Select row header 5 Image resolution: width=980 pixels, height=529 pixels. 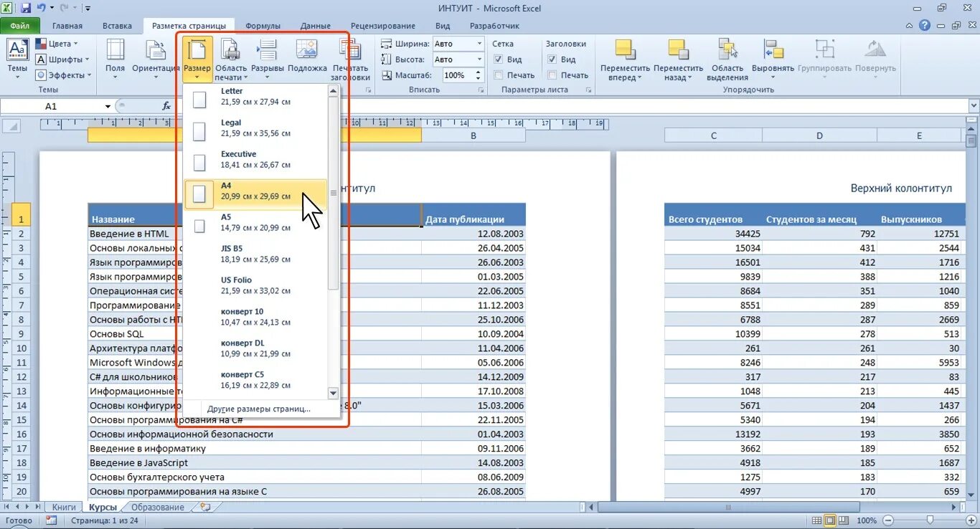point(21,277)
